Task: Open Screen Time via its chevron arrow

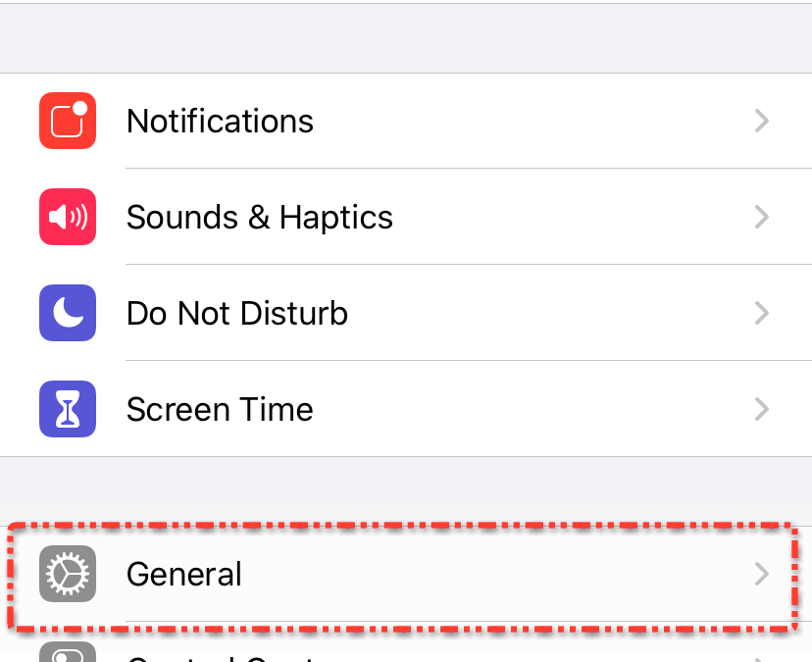Action: click(x=761, y=409)
